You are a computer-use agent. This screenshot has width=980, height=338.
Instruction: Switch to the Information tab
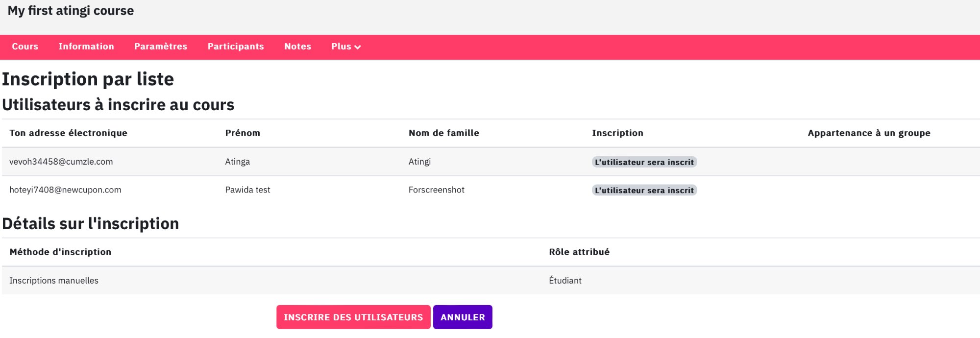pos(86,47)
